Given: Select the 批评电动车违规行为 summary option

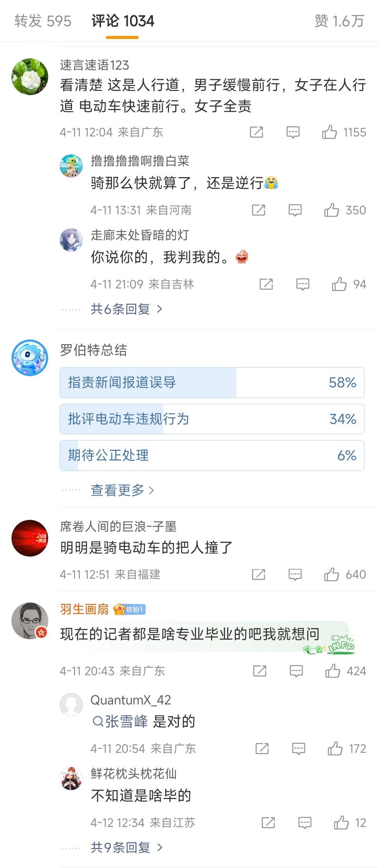Looking at the screenshot, I should (212, 419).
